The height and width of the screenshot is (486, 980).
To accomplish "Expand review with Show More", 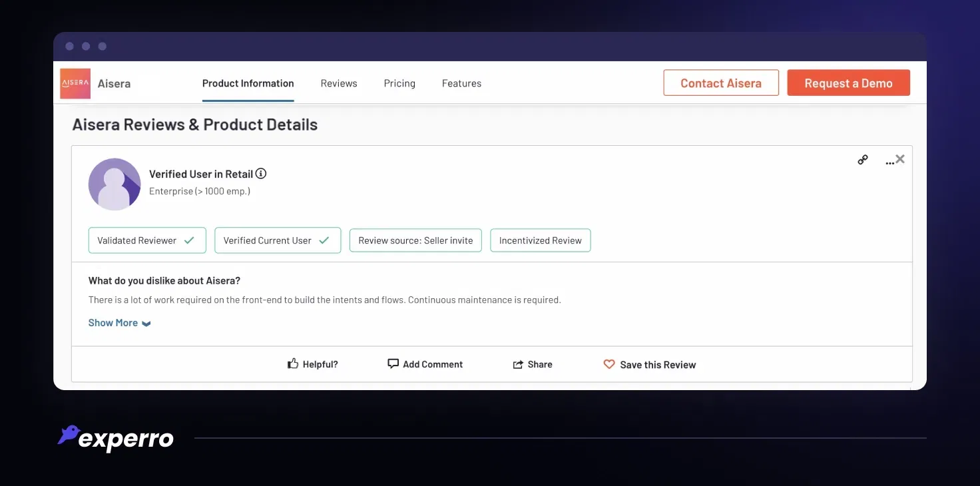I will click(120, 323).
